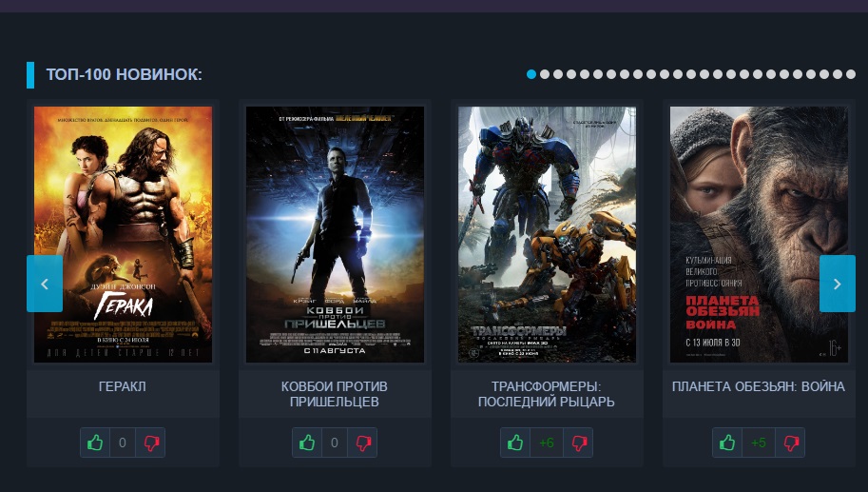Viewport: 868px width, 492px height.
Task: Thumbs up Ковбои против пришельцев
Action: (x=307, y=443)
